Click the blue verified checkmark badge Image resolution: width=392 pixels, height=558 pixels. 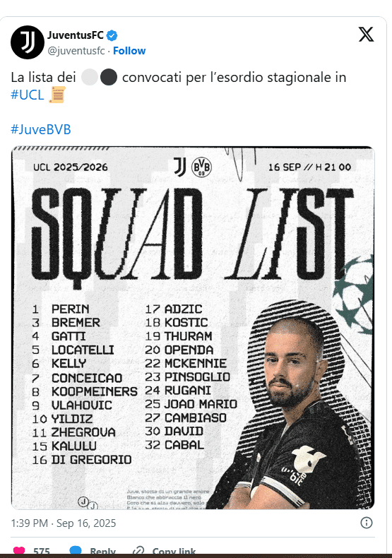coord(112,35)
